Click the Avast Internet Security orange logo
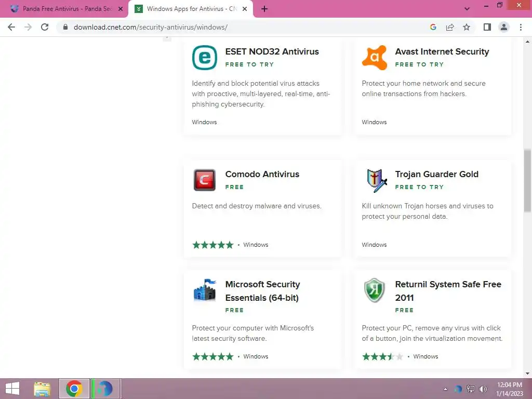 click(375, 58)
